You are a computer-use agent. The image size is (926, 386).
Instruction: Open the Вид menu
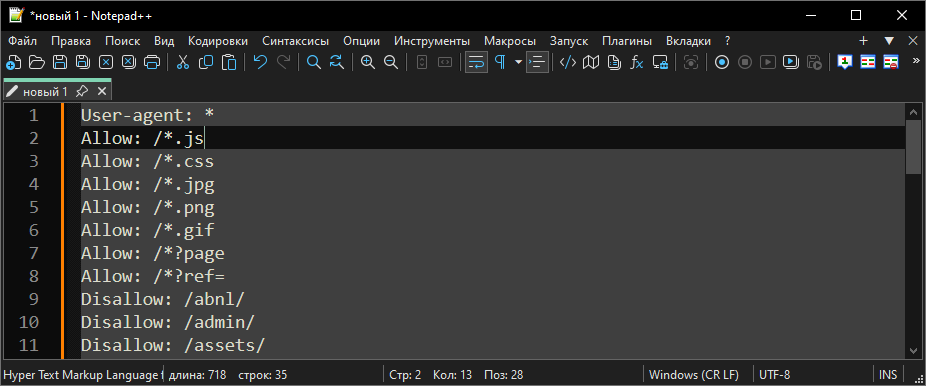[x=164, y=41]
